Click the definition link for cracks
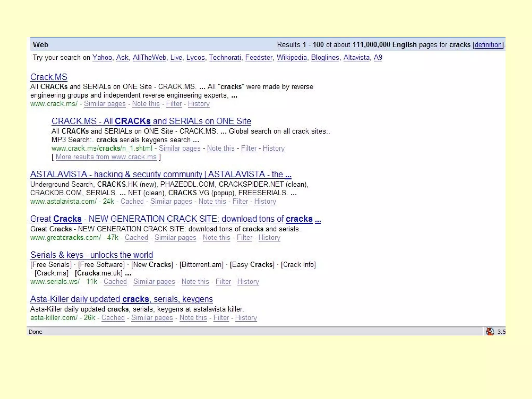The width and height of the screenshot is (532, 399). coord(488,45)
